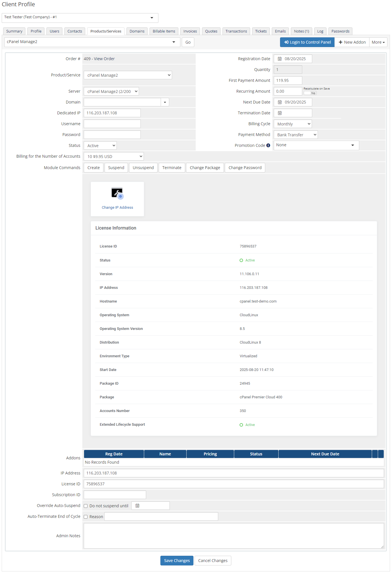392x574 pixels.
Task: Run the Suspend module command
Action: click(x=116, y=168)
